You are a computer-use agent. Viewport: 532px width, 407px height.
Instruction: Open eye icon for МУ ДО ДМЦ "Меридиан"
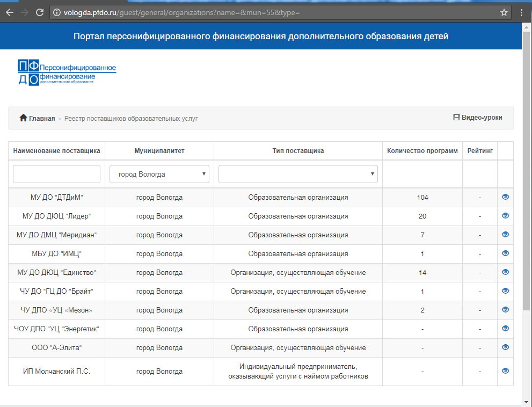point(505,235)
